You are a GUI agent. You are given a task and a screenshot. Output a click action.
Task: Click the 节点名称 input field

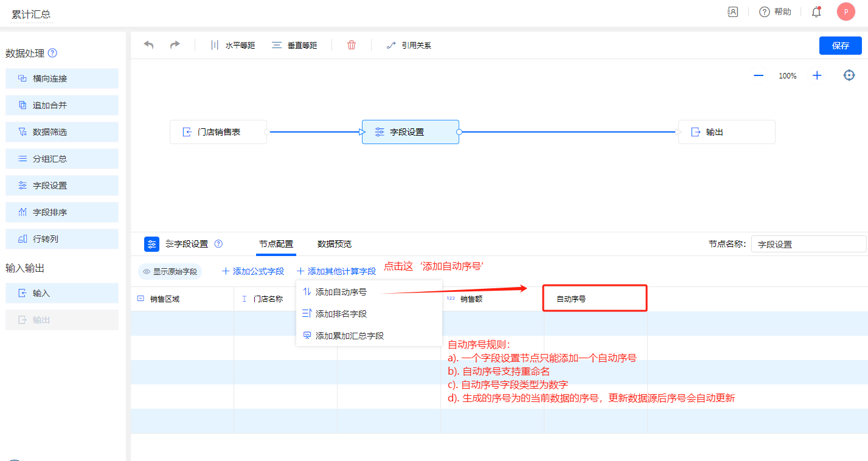[808, 244]
